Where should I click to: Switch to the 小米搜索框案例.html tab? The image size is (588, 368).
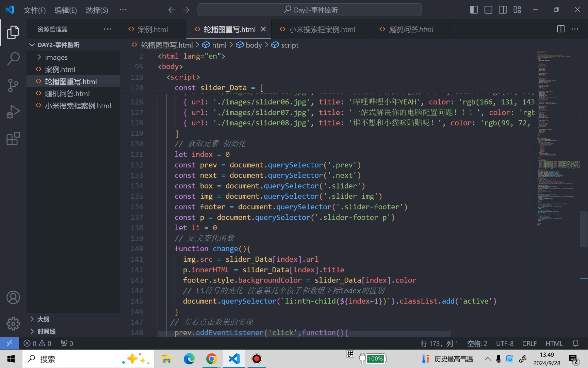pyautogui.click(x=322, y=29)
